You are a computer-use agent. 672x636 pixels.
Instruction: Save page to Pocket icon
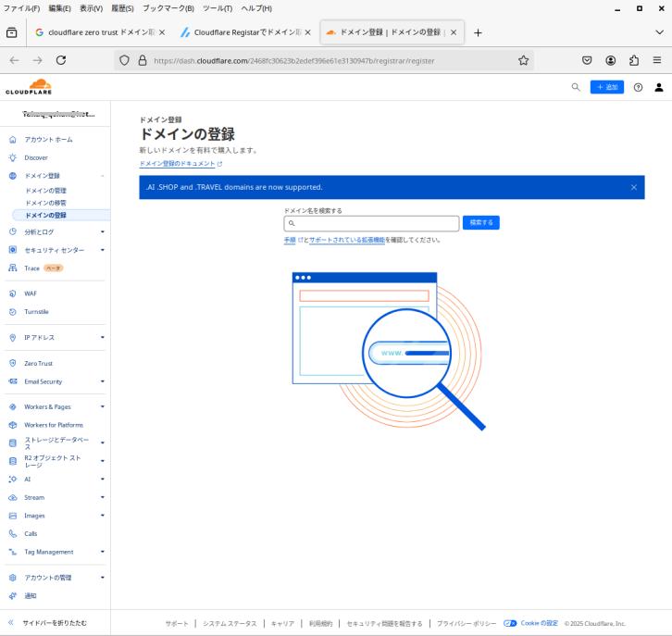point(587,60)
